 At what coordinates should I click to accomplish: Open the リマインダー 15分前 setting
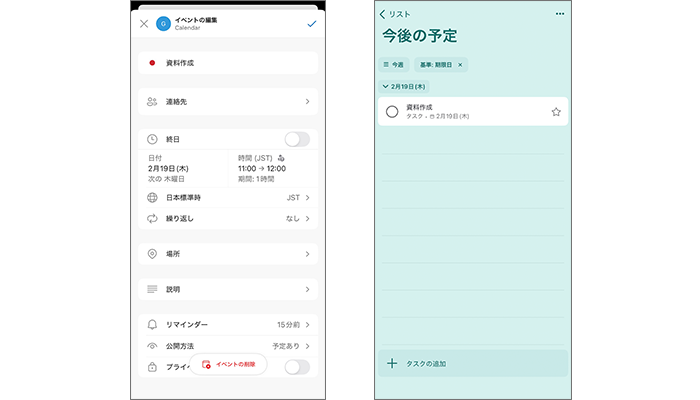[x=228, y=325]
